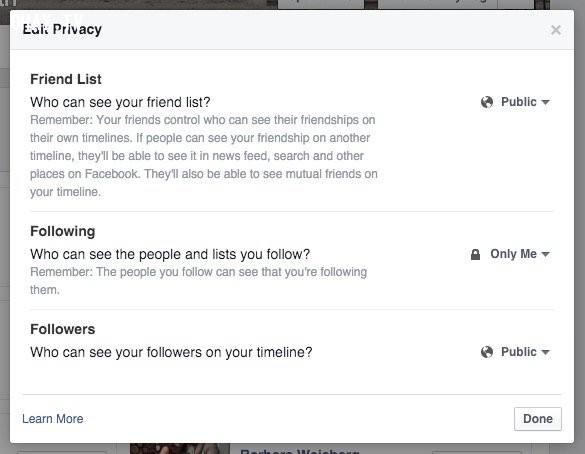Click the lock icon next to Only Me
The width and height of the screenshot is (585, 454).
click(x=475, y=254)
